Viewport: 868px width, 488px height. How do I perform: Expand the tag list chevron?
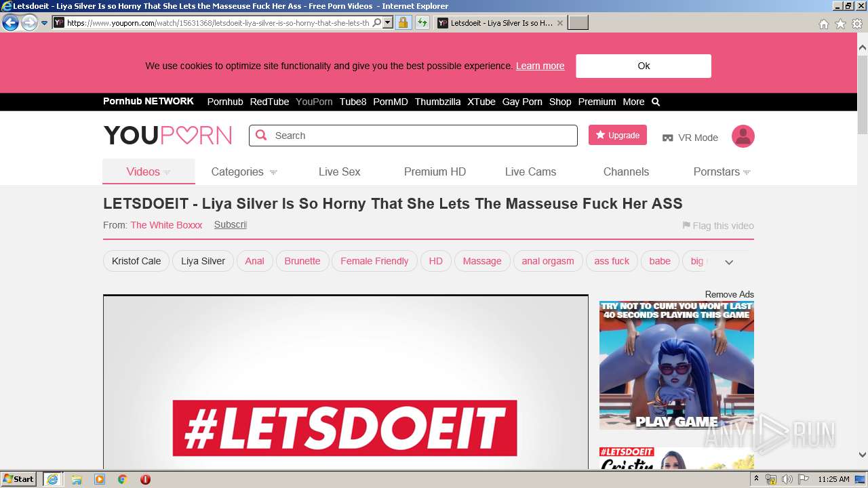tap(729, 262)
